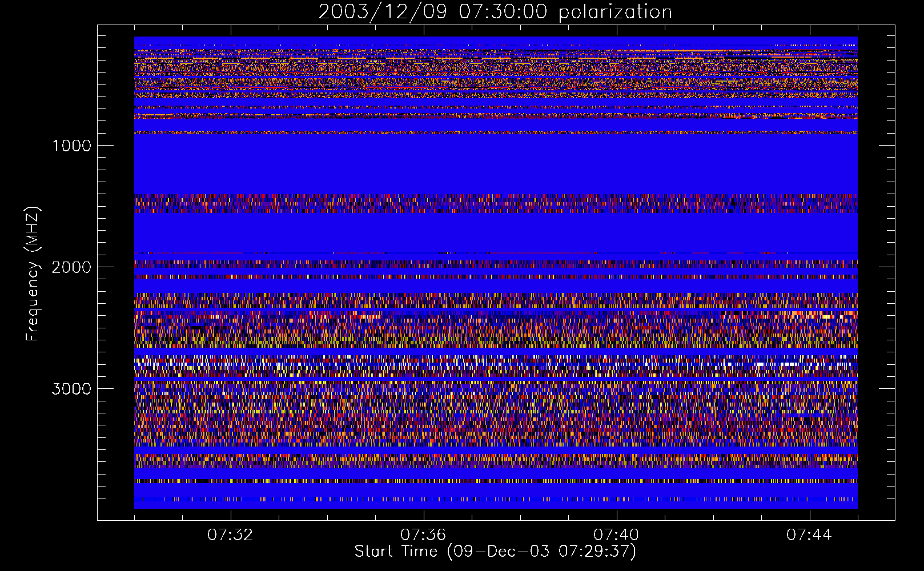Click the 07:32 time tick label
Screen dimensions: 924x571
click(230, 535)
